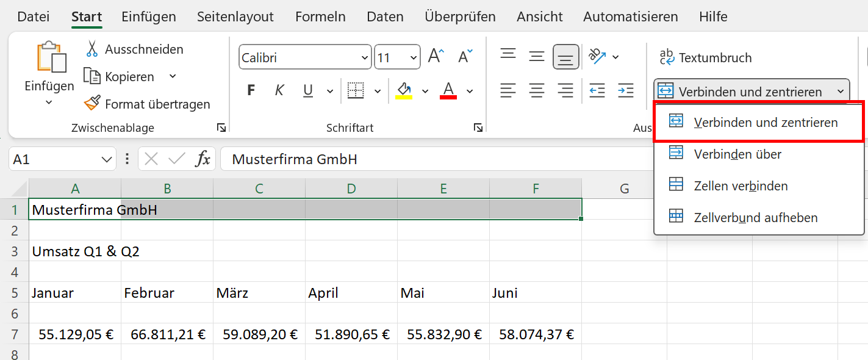Image resolution: width=868 pixels, height=360 pixels.
Task: Toggle underline U button
Action: (x=308, y=91)
